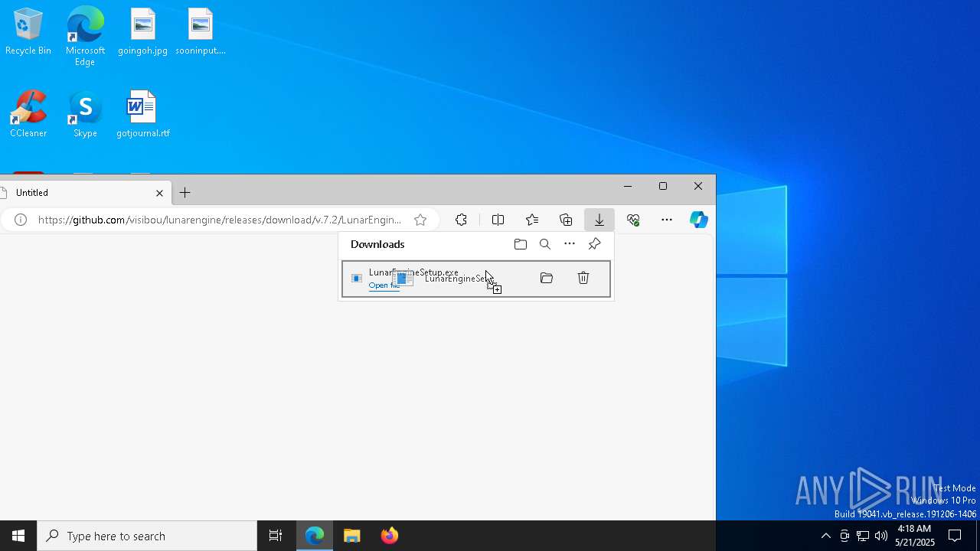980x551 pixels.
Task: Open Firefox from the taskbar
Action: pyautogui.click(x=390, y=536)
